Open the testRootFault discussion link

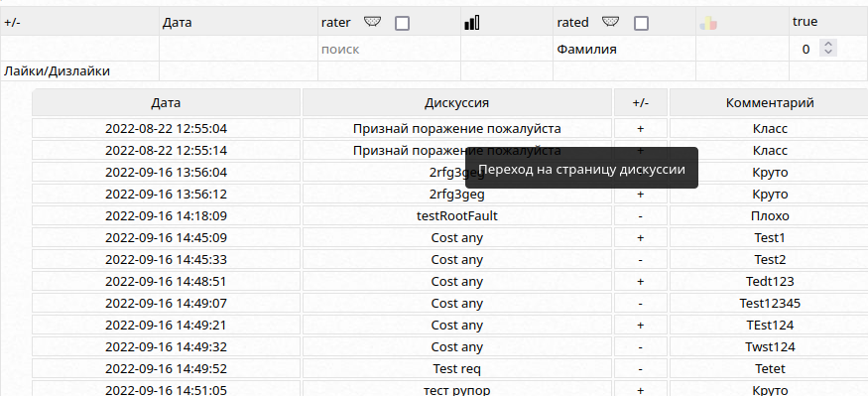[x=456, y=216]
